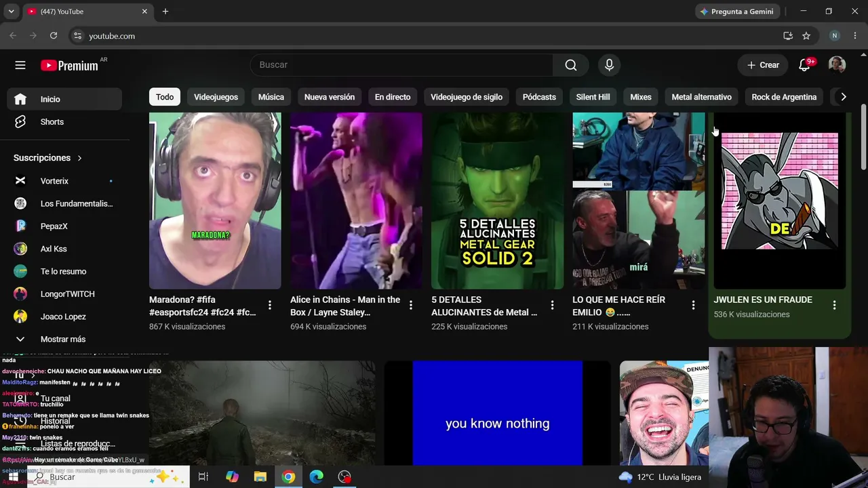Click the YouTube Premium logo
This screenshot has height=488, width=868.
(70, 65)
